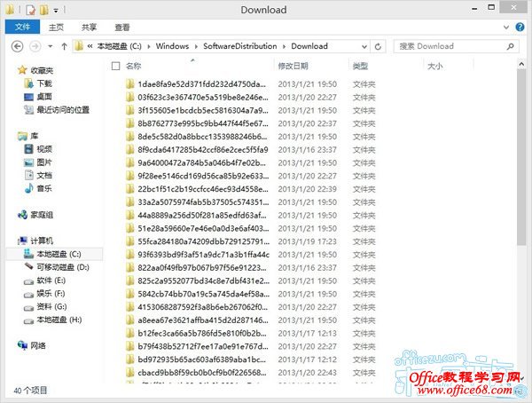Open the 文件 tab
The width and height of the screenshot is (532, 403).
tap(22, 27)
